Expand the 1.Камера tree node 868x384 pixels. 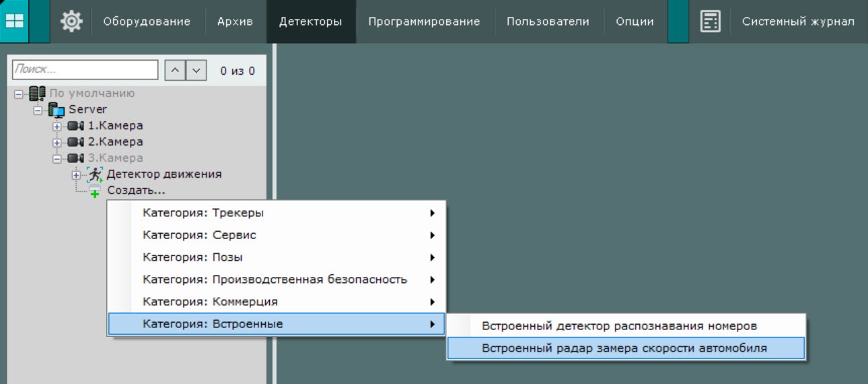pos(57,126)
